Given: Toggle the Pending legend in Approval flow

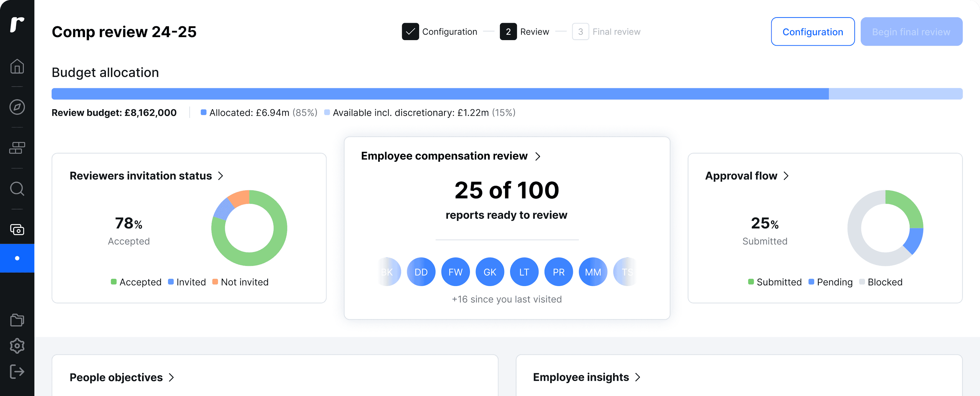Looking at the screenshot, I should coord(830,282).
